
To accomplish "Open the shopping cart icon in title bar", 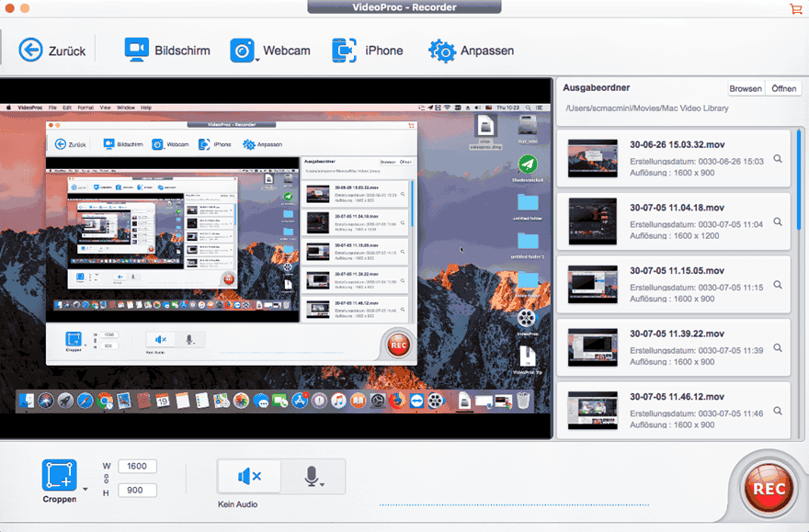I will tap(795, 8).
